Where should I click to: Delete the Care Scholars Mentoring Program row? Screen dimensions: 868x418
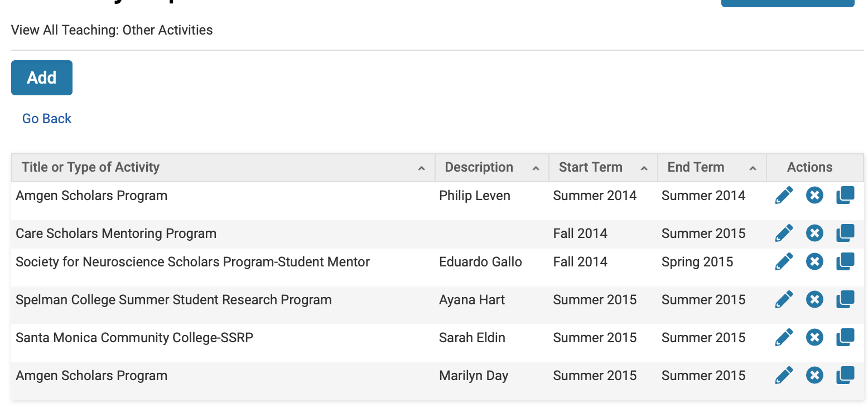(814, 233)
